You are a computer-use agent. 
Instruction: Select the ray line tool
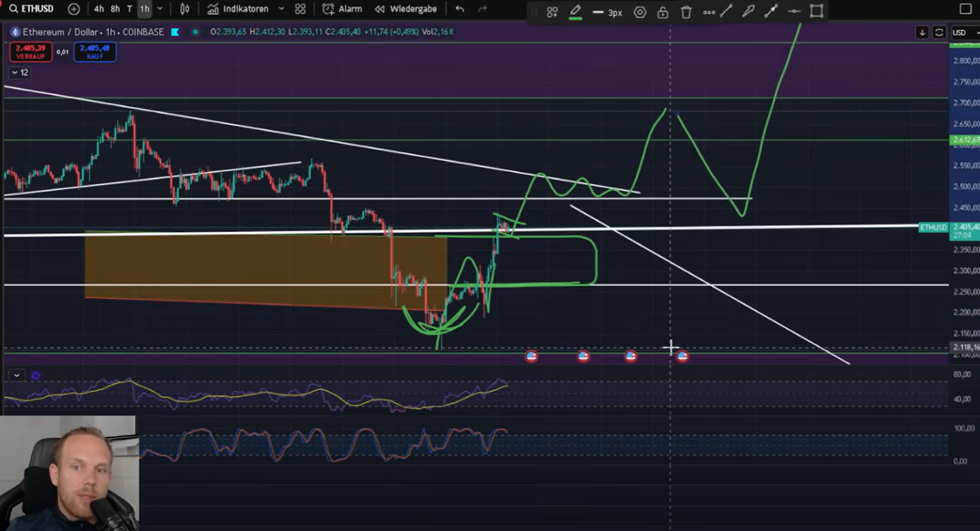(x=771, y=10)
